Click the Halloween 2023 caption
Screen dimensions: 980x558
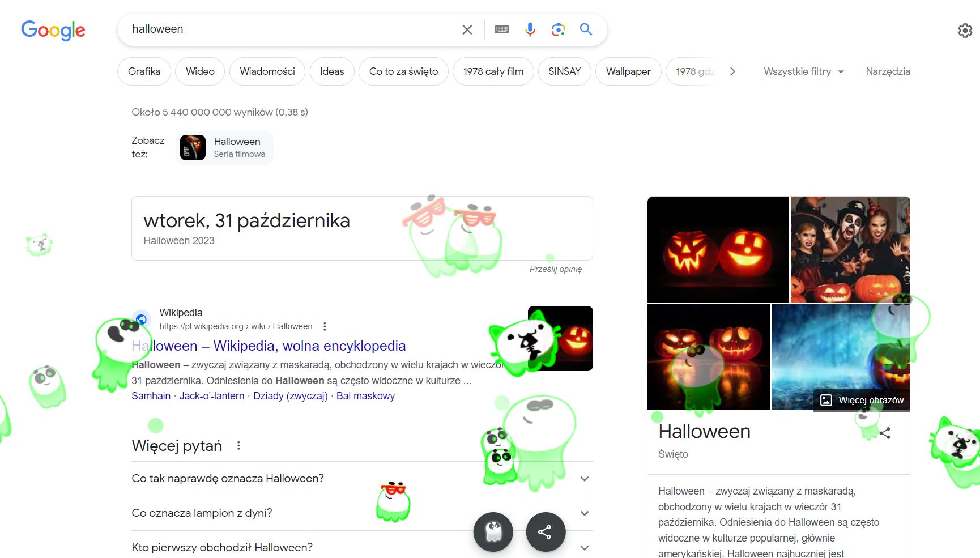point(179,241)
